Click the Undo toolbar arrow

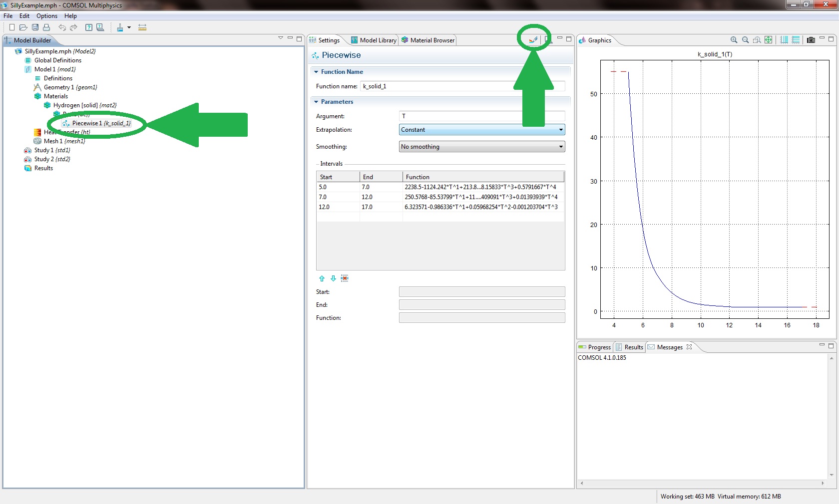tap(62, 27)
